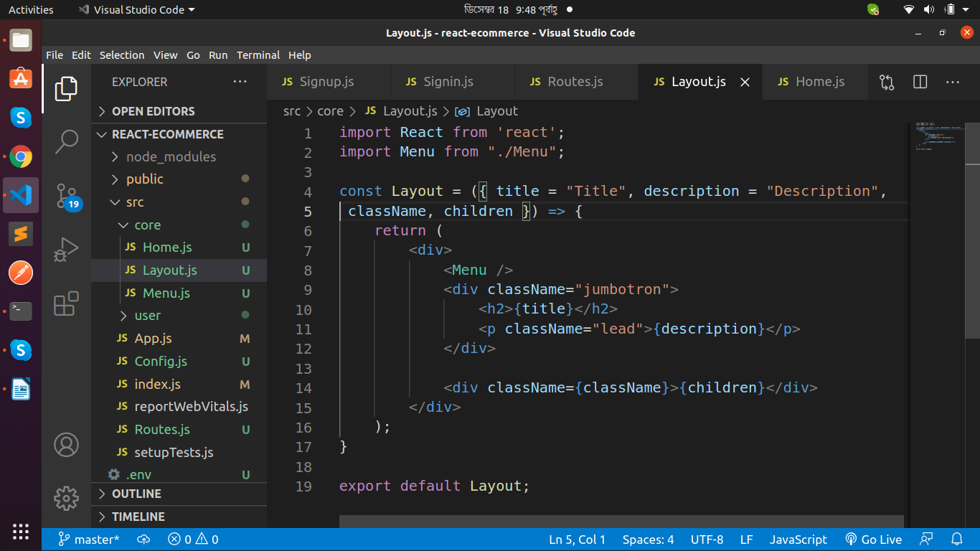This screenshot has width=980, height=551.
Task: Collapse the core folder
Action: coord(147,225)
